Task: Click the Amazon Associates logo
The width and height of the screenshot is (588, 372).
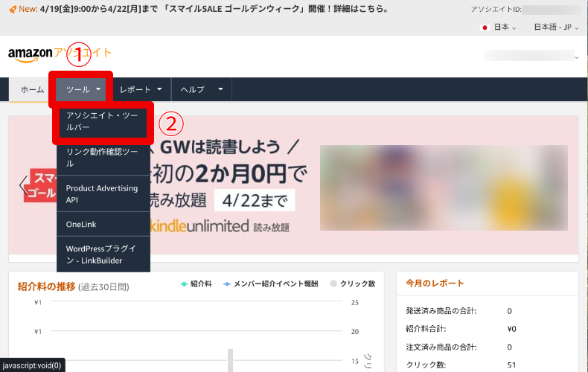Action: pos(60,54)
